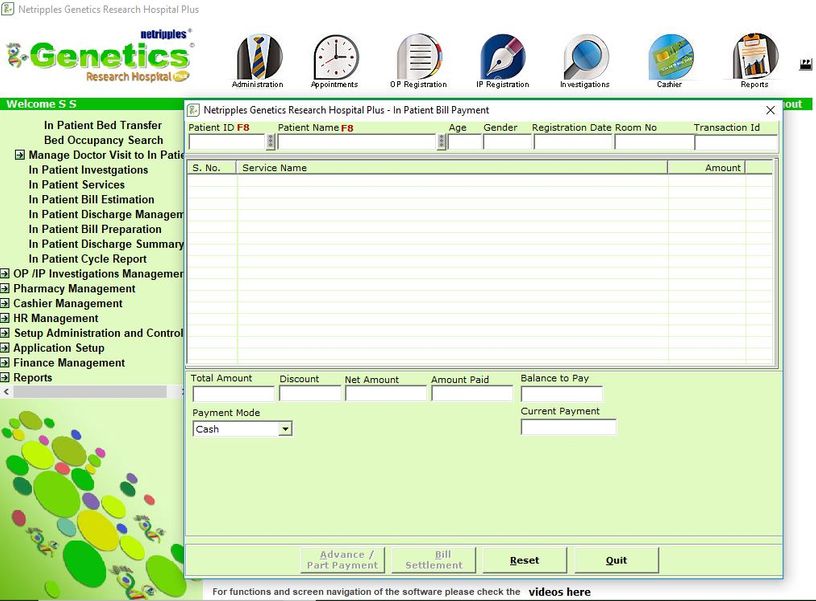
Task: Click the Patient Name input field
Action: [358, 142]
